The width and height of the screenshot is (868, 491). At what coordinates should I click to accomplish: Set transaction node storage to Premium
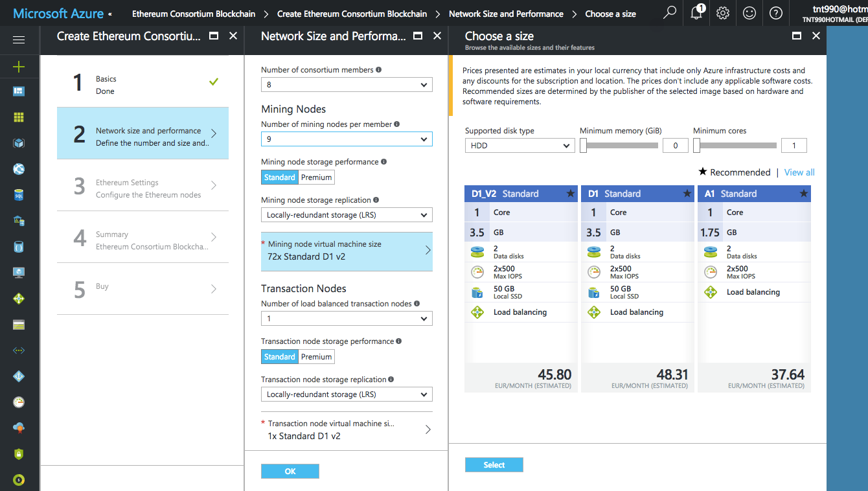coord(316,357)
